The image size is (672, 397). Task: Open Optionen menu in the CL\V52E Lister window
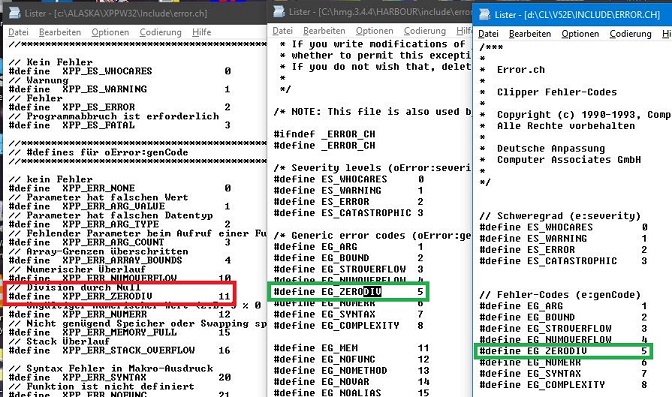pos(580,34)
